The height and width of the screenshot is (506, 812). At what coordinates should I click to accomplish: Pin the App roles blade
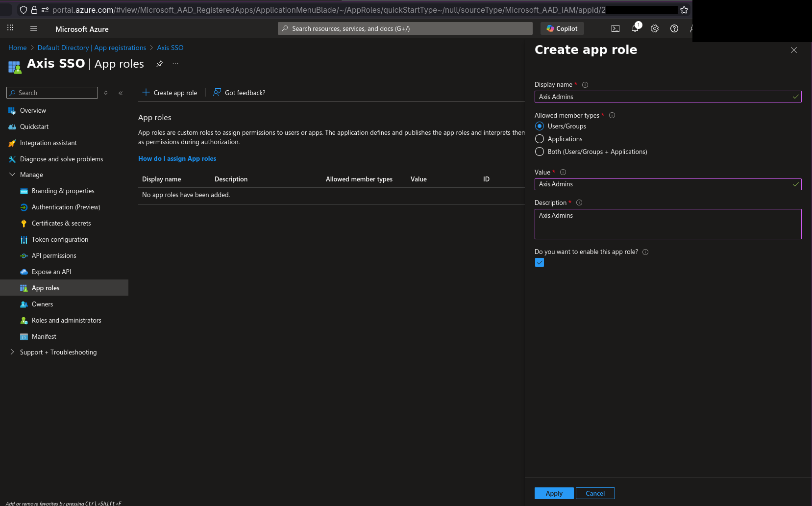click(x=159, y=64)
